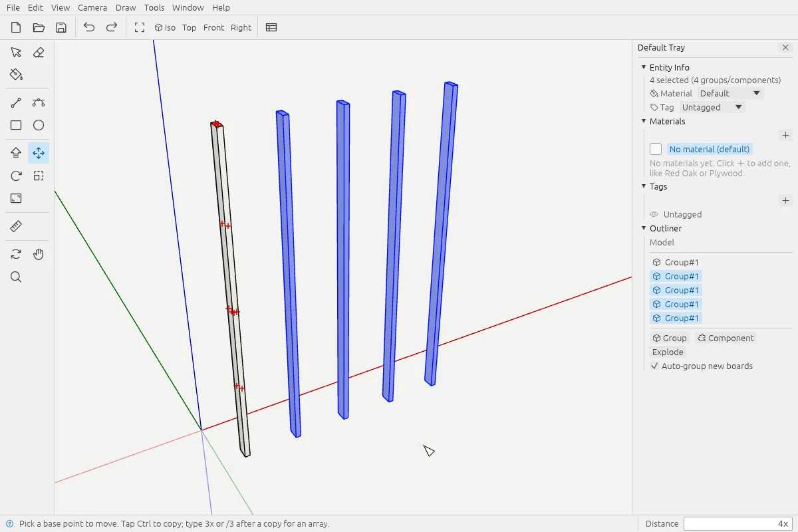Close the Default Tray panel
Image resolution: width=798 pixels, height=532 pixels.
(x=785, y=47)
